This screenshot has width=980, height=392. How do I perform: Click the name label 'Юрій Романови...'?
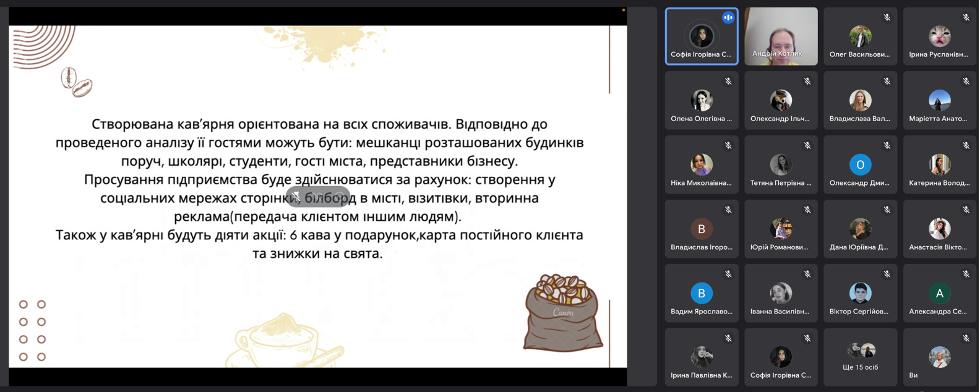[x=780, y=247]
